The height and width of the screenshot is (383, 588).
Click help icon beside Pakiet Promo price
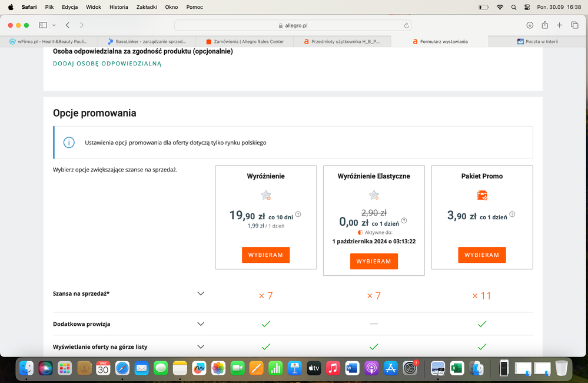point(514,214)
